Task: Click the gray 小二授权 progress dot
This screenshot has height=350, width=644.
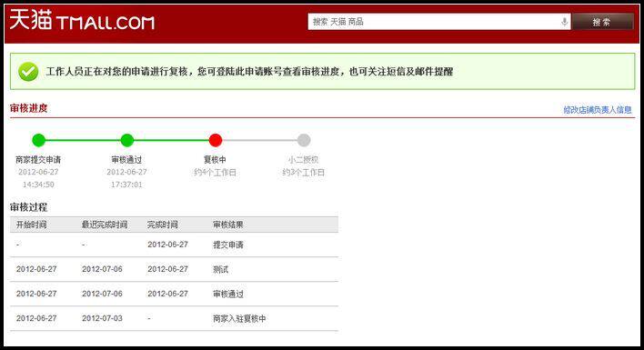Action: pyautogui.click(x=304, y=140)
